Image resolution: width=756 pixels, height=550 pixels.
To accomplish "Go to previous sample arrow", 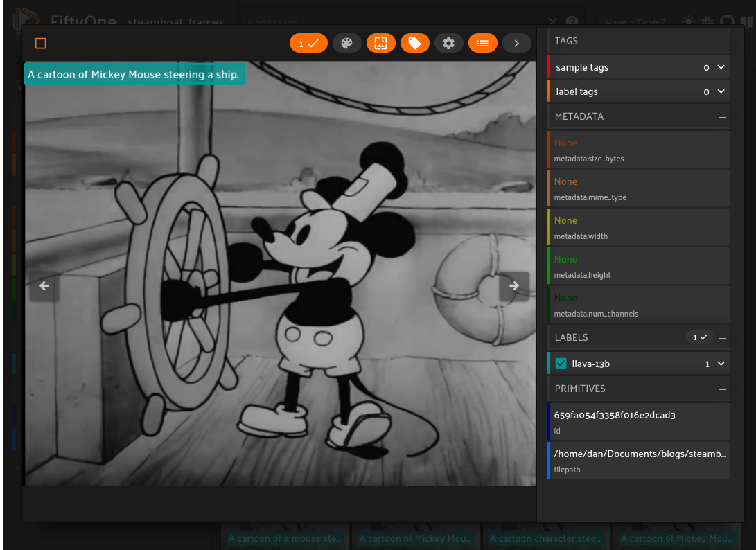I will [44, 286].
